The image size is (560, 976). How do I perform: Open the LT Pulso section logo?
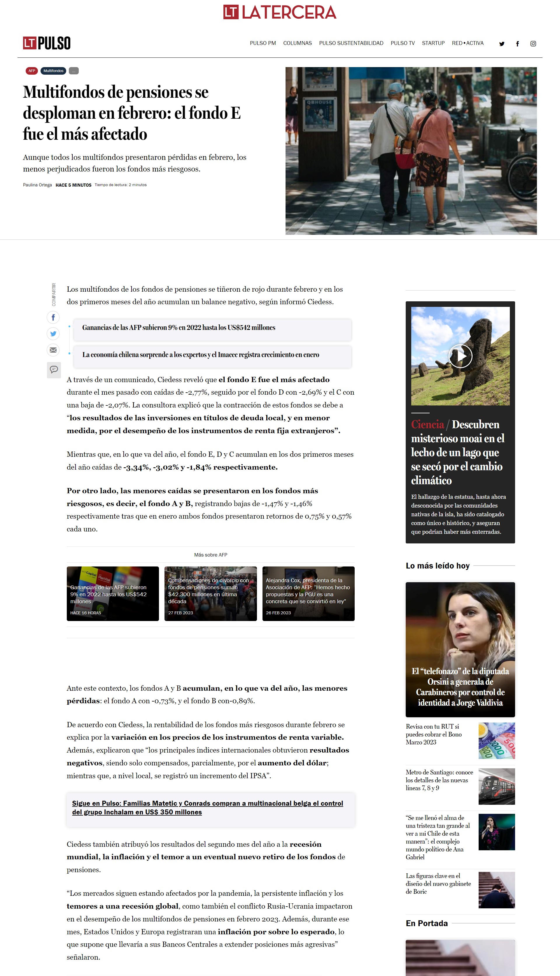47,43
